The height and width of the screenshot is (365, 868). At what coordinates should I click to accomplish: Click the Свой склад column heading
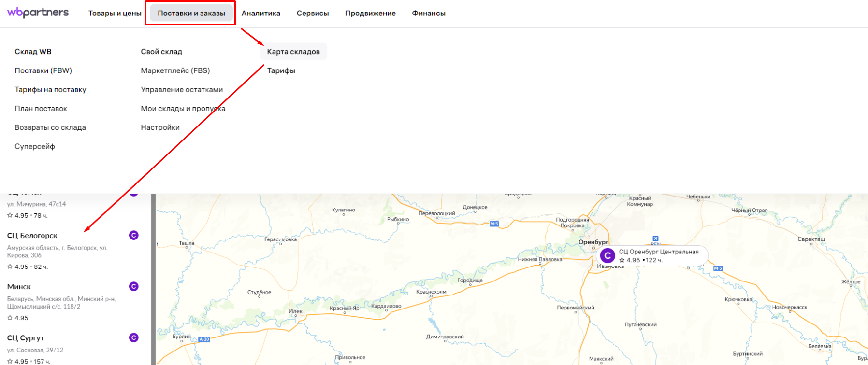[161, 52]
